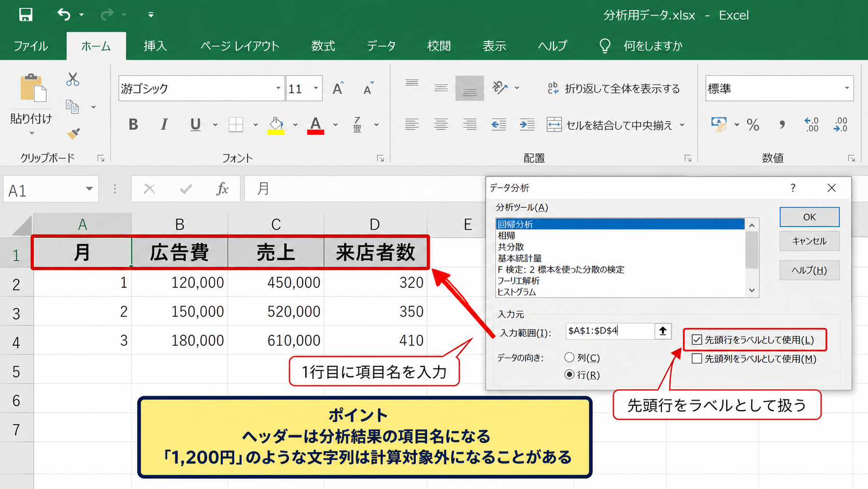Increase font size with large A icon
Viewport: 868px width, 489px height.
coord(338,88)
